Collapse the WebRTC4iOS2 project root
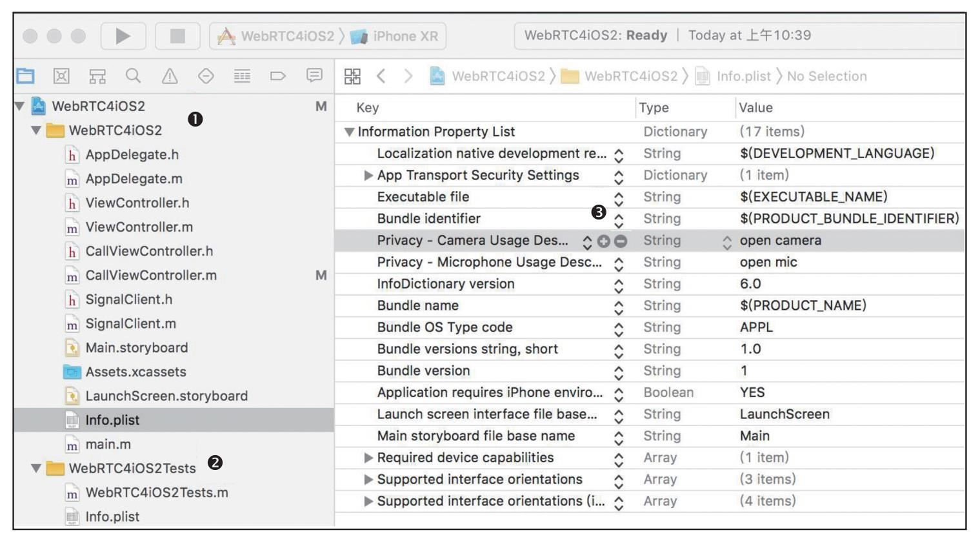Image resolution: width=980 pixels, height=541 pixels. coord(20,106)
